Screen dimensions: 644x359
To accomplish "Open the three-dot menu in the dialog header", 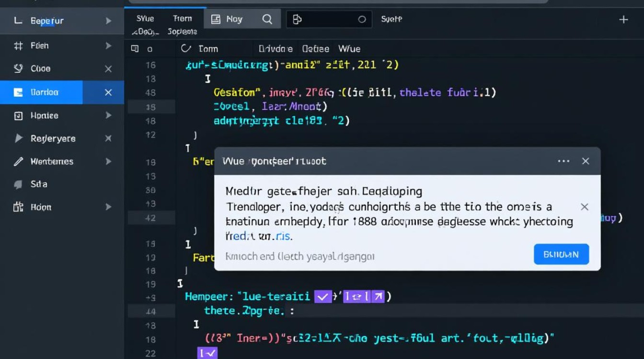I will tap(563, 161).
